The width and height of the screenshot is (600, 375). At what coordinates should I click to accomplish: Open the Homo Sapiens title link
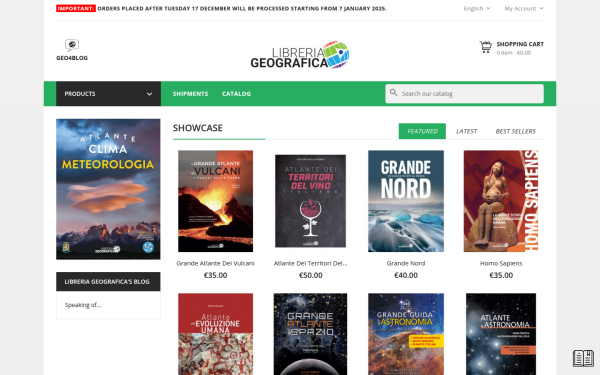[x=501, y=263]
